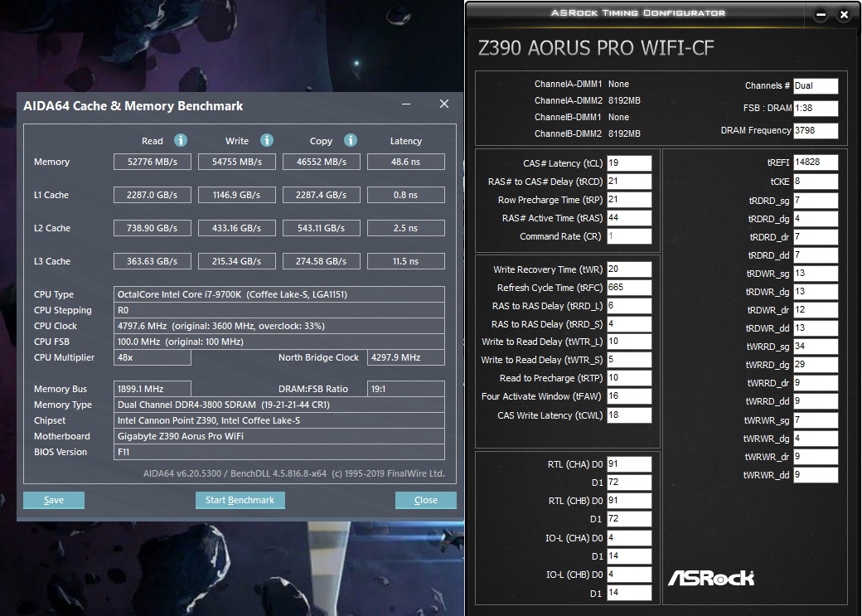Click the tWRWR_dd field
The image size is (862, 616).
click(x=816, y=475)
